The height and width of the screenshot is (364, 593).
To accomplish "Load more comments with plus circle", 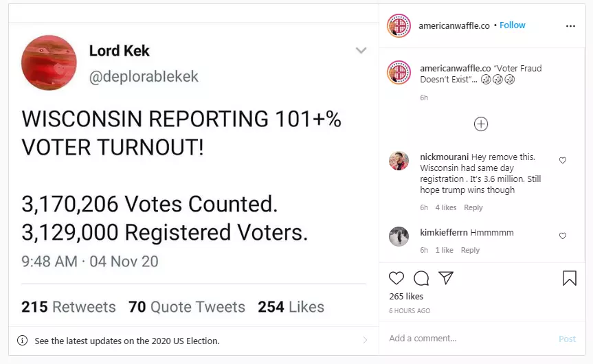I will coord(481,124).
